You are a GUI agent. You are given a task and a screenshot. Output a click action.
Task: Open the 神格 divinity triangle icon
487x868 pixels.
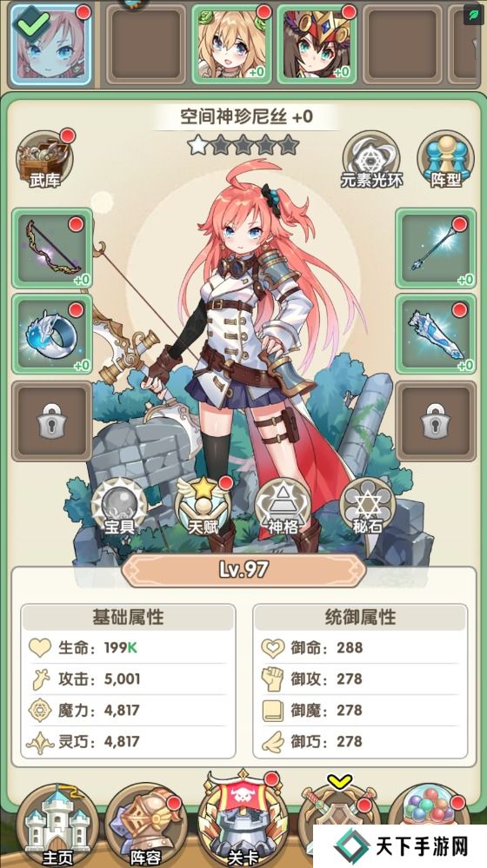tap(284, 507)
